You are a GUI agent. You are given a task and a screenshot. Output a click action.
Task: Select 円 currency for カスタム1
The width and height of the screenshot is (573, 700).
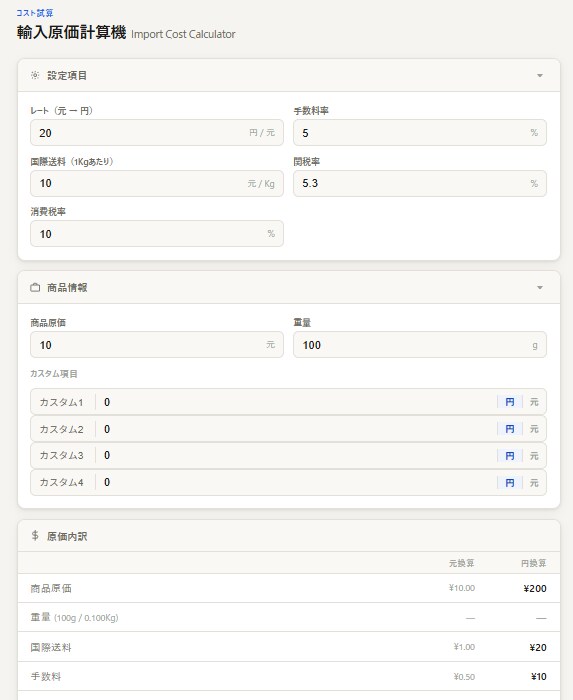pos(510,402)
